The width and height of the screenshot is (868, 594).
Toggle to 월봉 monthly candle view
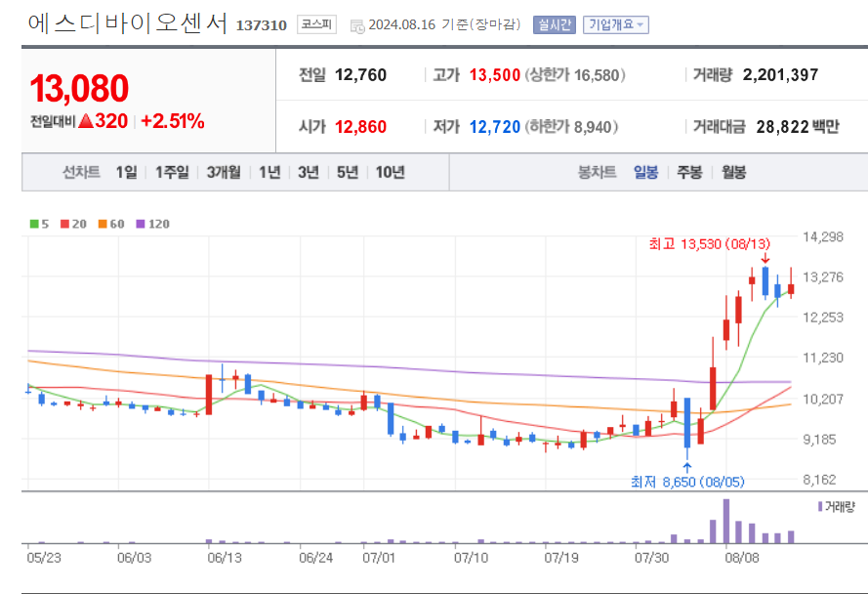[732, 171]
